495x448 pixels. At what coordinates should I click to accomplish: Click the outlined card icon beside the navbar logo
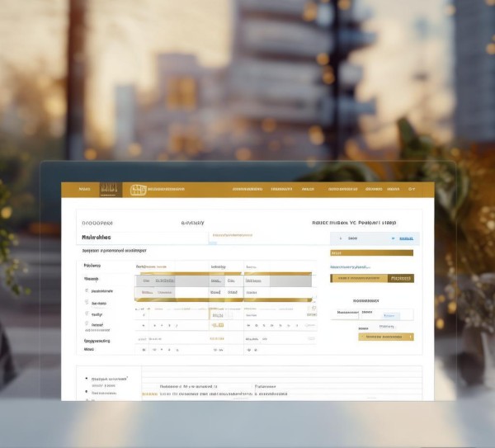pyautogui.click(x=138, y=190)
